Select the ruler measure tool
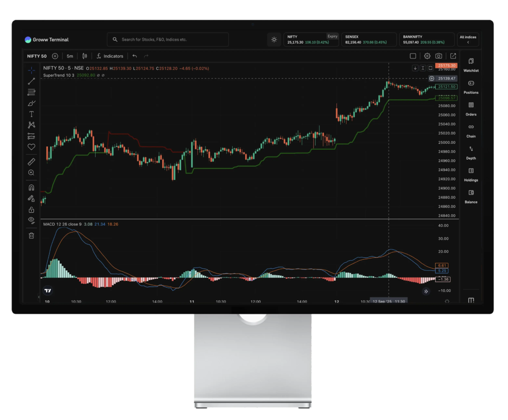Screen dimensions: 508x420 coord(31,162)
